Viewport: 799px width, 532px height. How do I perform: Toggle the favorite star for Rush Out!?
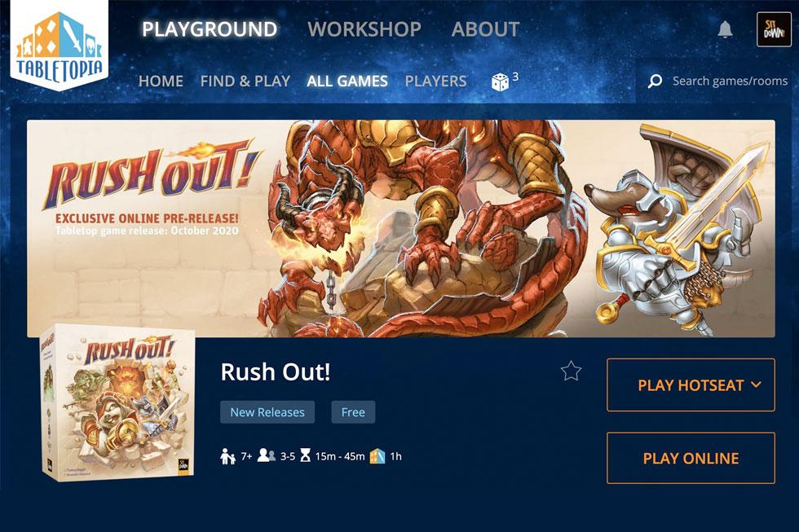(571, 371)
